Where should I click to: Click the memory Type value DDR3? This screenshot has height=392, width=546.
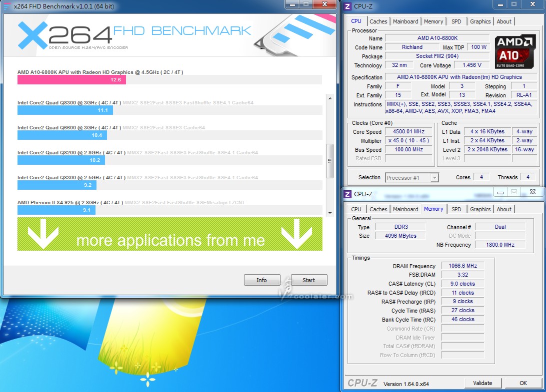[x=401, y=227]
